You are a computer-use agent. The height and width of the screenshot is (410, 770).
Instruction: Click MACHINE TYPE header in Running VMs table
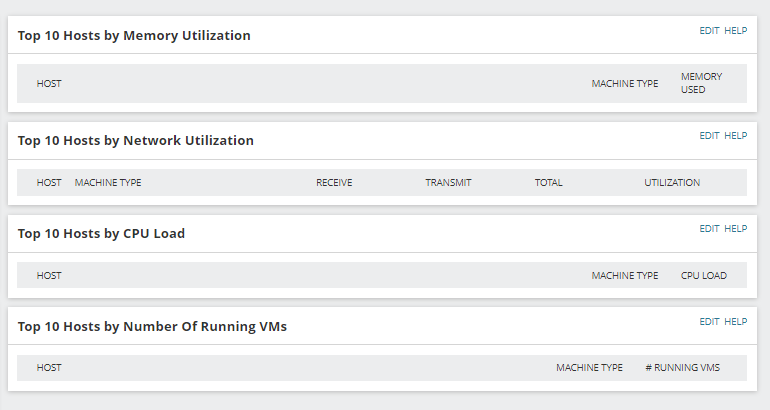(x=589, y=368)
